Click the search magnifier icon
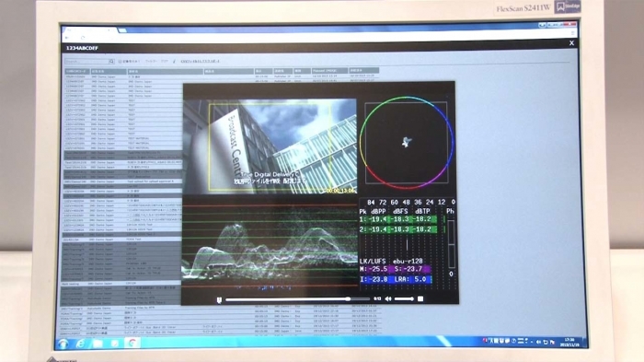The image size is (644, 362). tap(111, 62)
